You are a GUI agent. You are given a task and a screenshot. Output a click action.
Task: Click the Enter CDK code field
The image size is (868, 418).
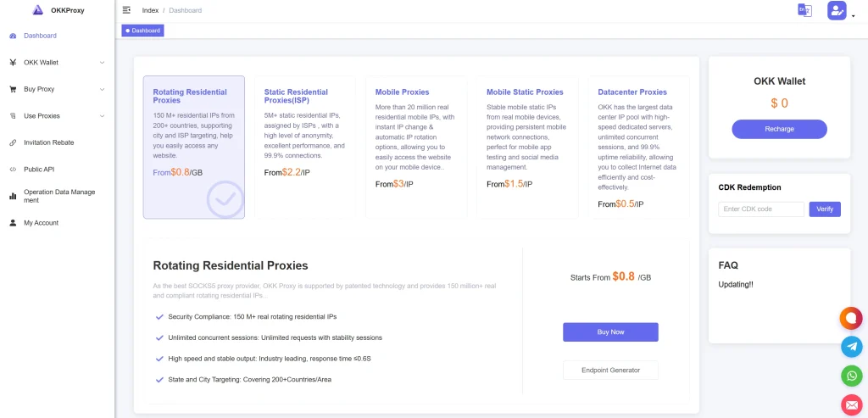pyautogui.click(x=760, y=209)
